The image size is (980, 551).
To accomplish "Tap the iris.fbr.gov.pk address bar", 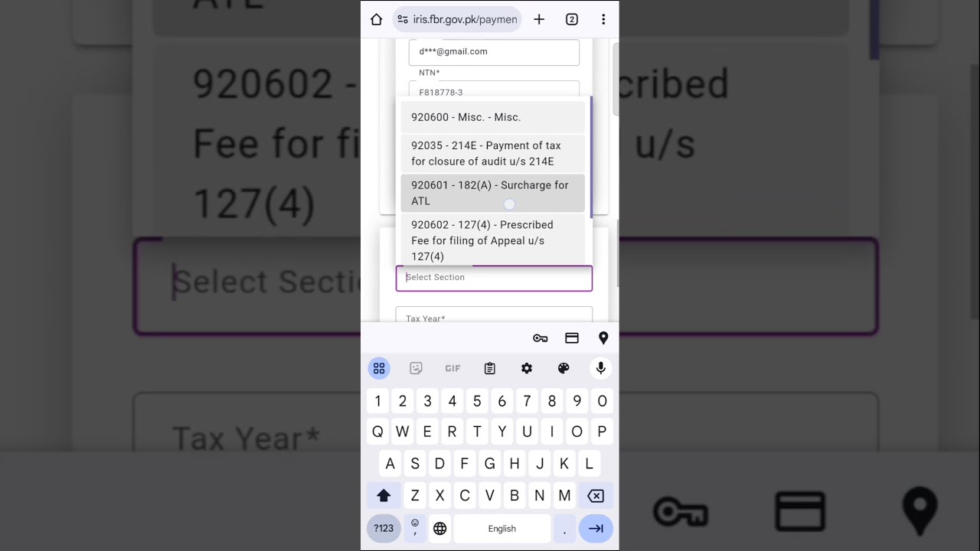I will 458,20.
